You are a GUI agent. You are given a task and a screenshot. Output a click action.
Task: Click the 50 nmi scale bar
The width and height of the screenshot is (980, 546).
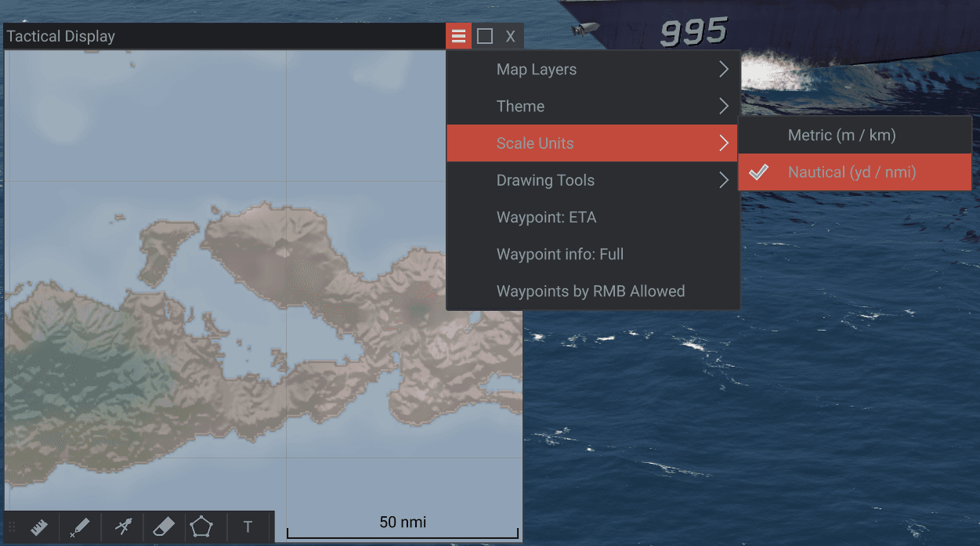[x=403, y=527]
